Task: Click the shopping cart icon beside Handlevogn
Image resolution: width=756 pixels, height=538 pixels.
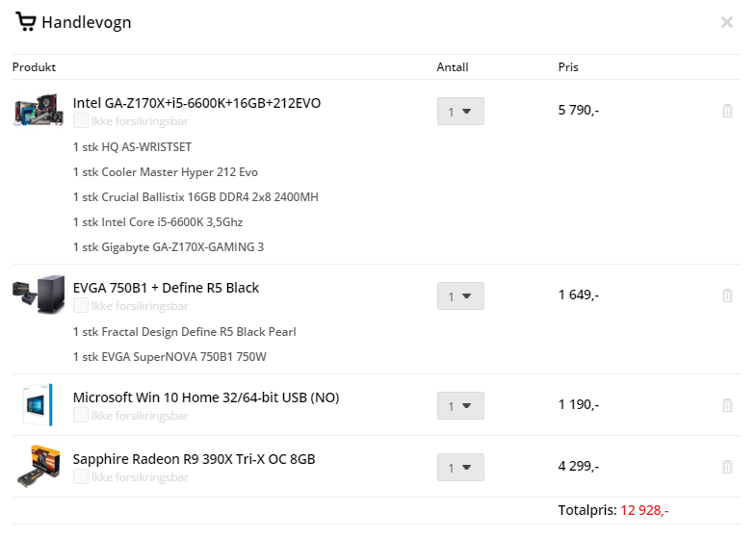Action: (26, 22)
